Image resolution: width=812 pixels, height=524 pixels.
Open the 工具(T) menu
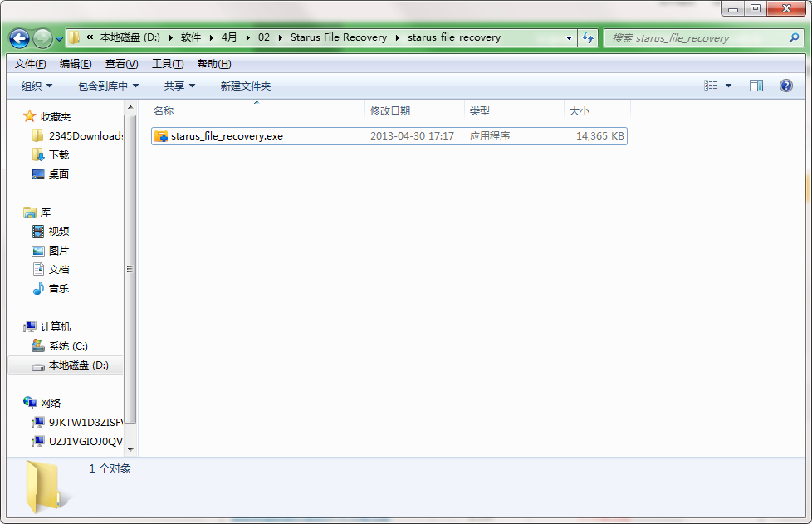[x=168, y=64]
